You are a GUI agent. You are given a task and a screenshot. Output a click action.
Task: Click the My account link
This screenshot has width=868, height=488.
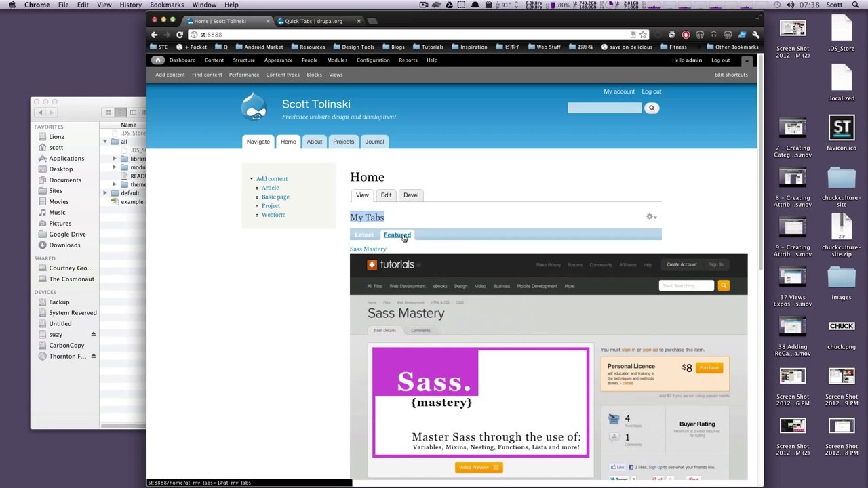click(x=619, y=91)
